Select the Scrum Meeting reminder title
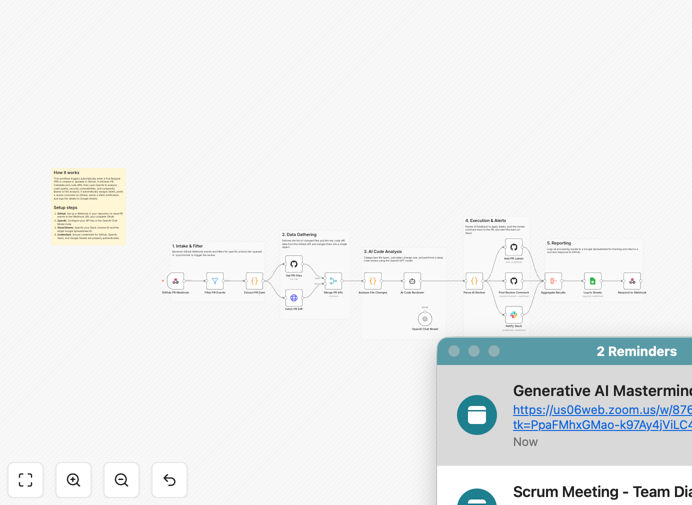 602,492
